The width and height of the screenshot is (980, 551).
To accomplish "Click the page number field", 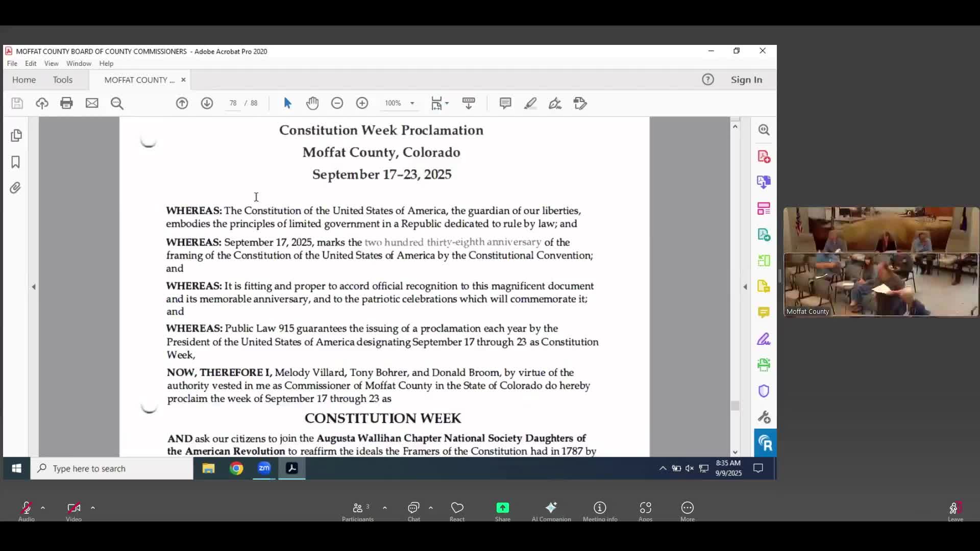I will (x=233, y=103).
